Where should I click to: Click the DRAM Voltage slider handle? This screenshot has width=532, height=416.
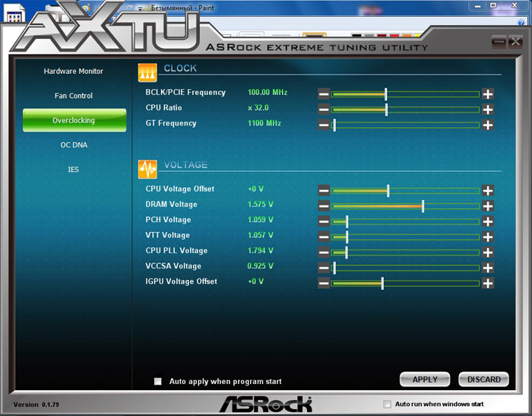tap(423, 205)
